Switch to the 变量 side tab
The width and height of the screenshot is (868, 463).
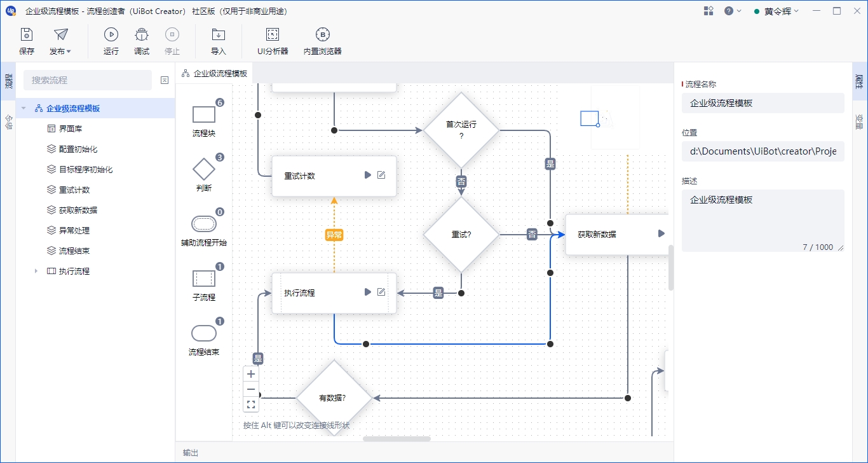pos(859,121)
